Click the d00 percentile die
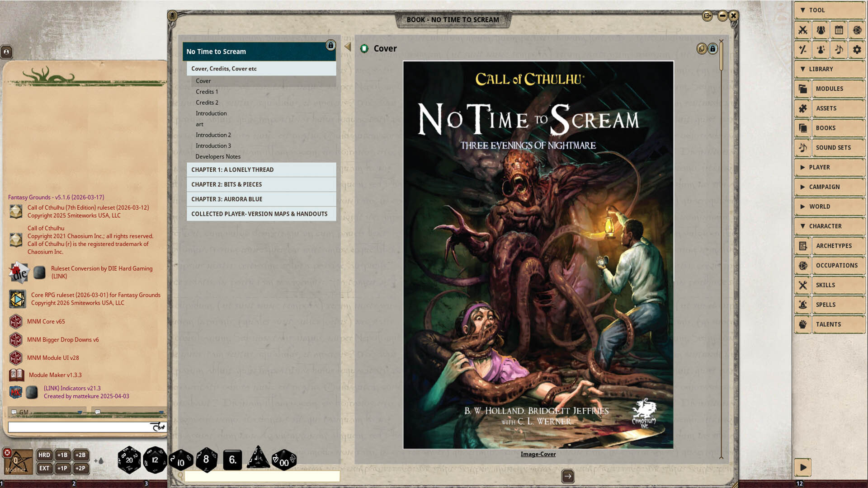Image resolution: width=868 pixels, height=488 pixels. (x=284, y=461)
